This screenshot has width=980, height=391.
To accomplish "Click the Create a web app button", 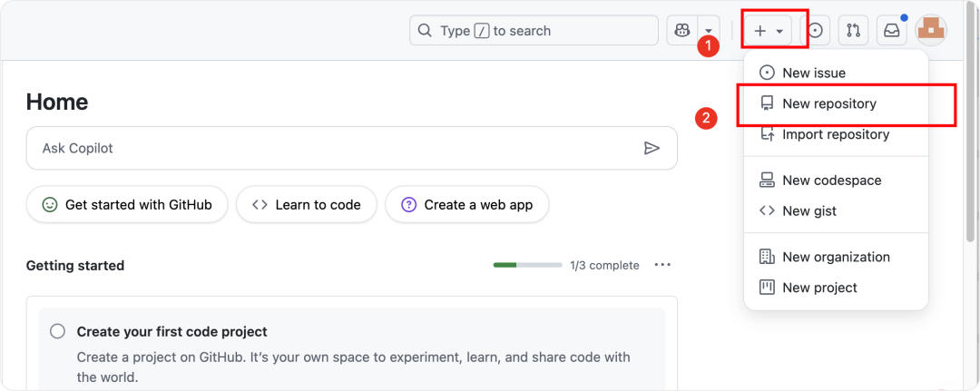I will pos(466,205).
